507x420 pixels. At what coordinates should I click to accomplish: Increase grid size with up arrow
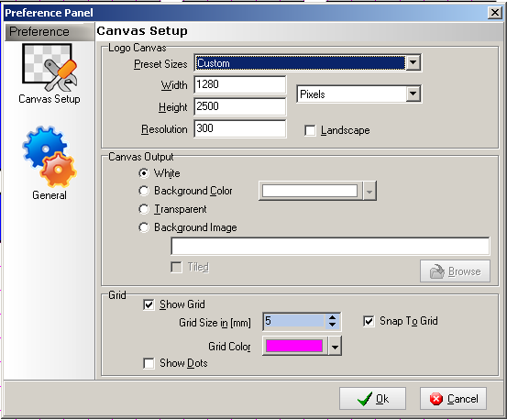point(332,317)
